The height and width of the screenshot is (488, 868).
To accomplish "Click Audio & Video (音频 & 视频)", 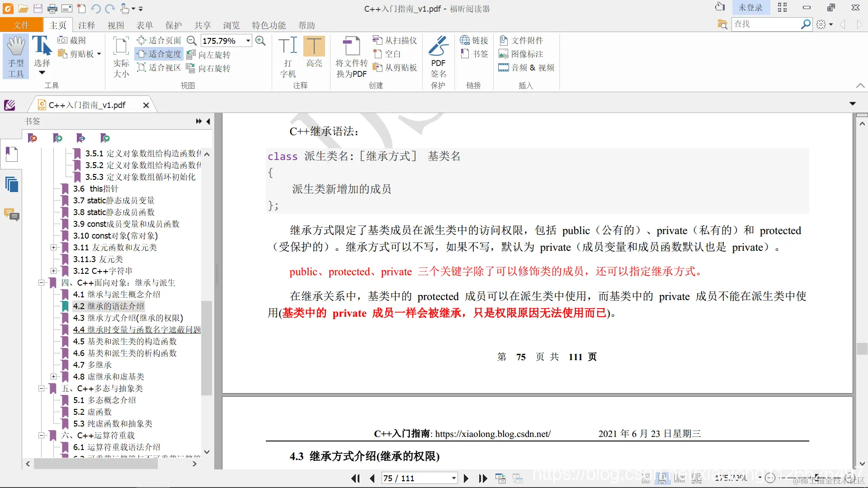I will point(527,67).
